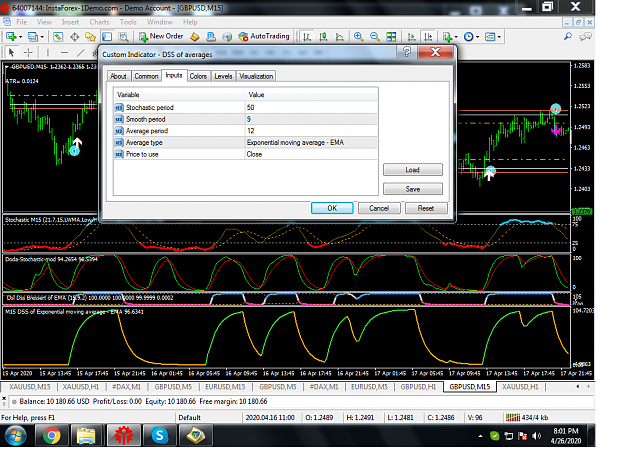Select the Stochastic period value 50
The width and height of the screenshot is (625, 469).
click(311, 108)
